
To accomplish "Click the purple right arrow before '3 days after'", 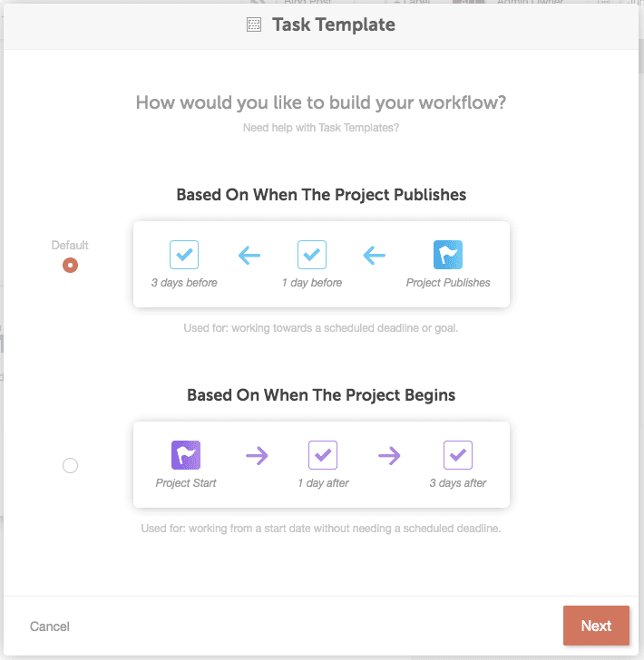I will (389, 455).
